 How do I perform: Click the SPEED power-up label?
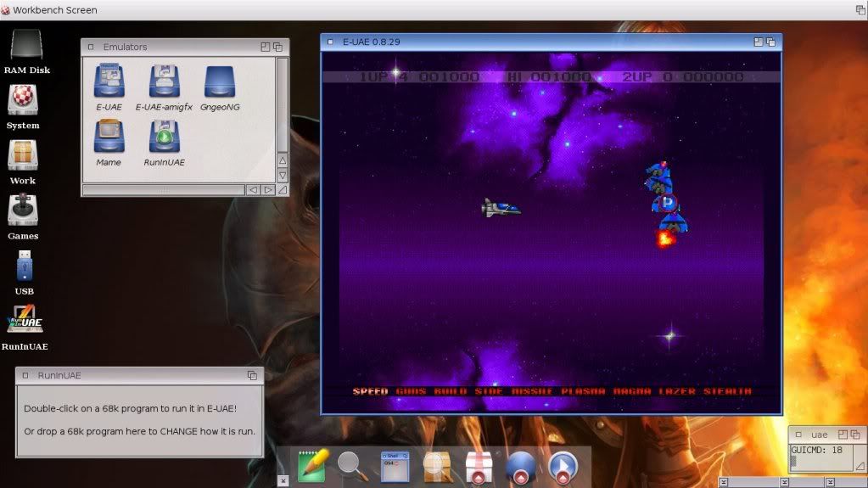pyautogui.click(x=370, y=391)
